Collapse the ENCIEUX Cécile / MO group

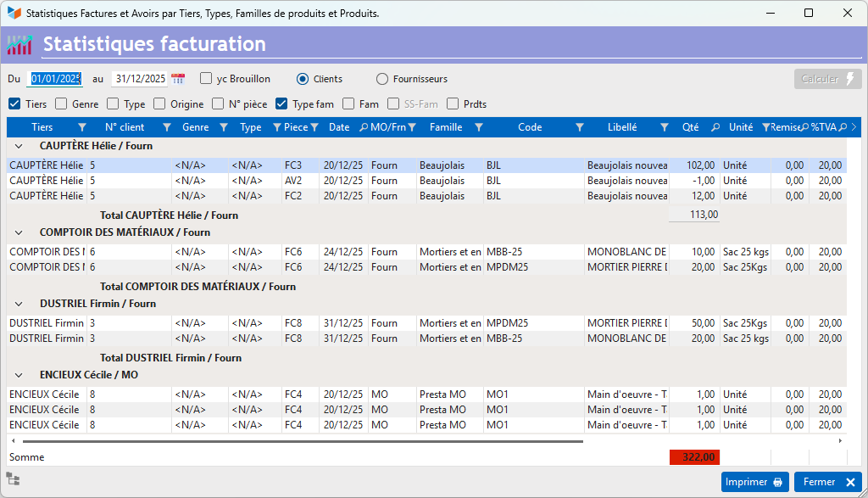[x=19, y=375]
